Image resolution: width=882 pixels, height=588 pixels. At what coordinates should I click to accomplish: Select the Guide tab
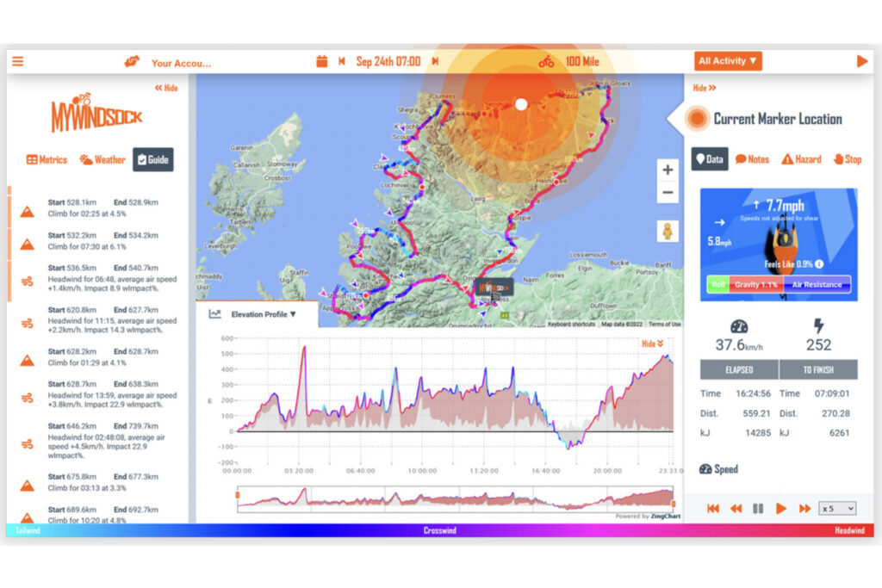pos(153,159)
